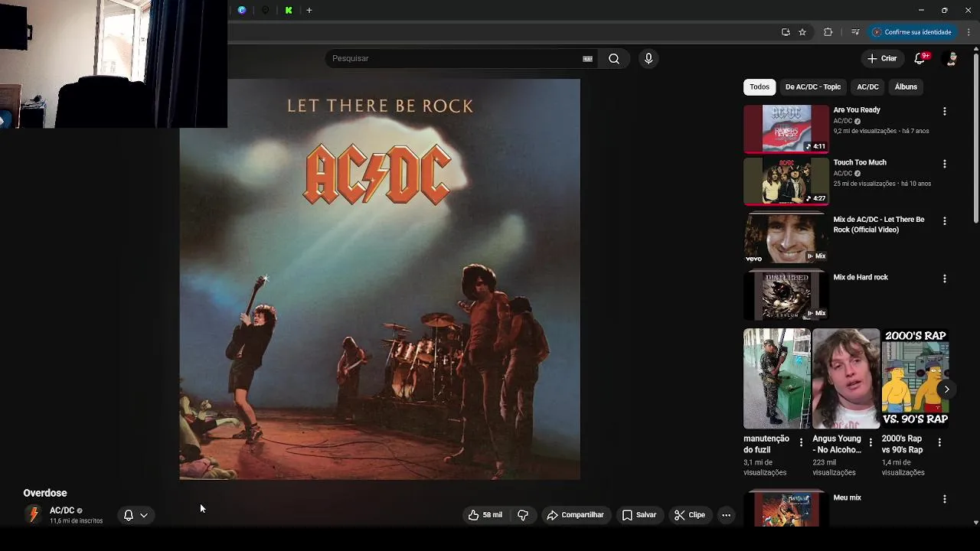Viewport: 980px width, 551px height.
Task: Click the search magnifier button
Action: 614,59
